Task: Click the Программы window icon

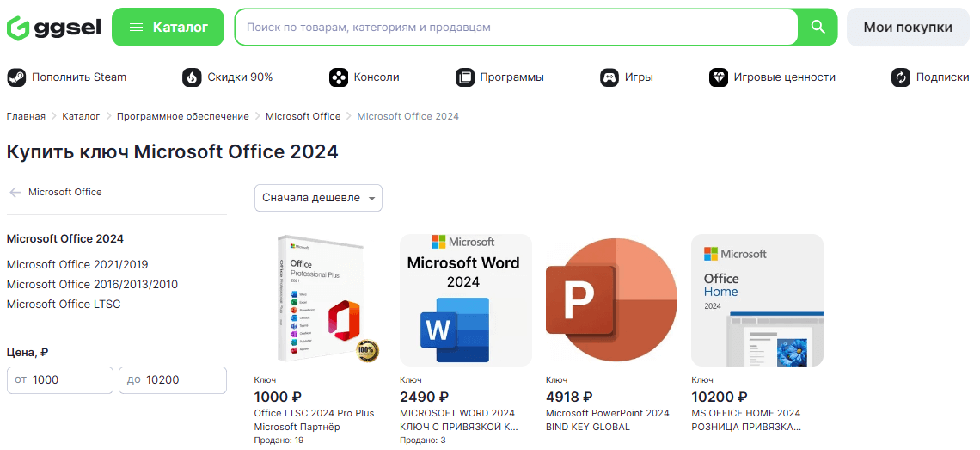Action: 465,77
